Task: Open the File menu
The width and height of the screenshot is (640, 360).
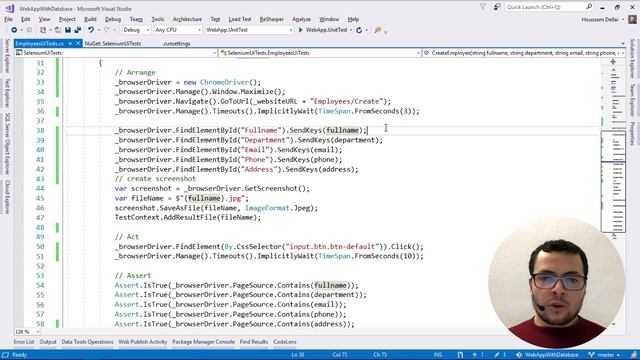Action: click(9, 19)
